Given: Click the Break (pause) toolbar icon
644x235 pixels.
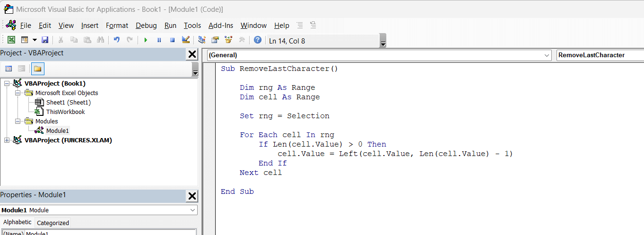Looking at the screenshot, I should (x=159, y=40).
